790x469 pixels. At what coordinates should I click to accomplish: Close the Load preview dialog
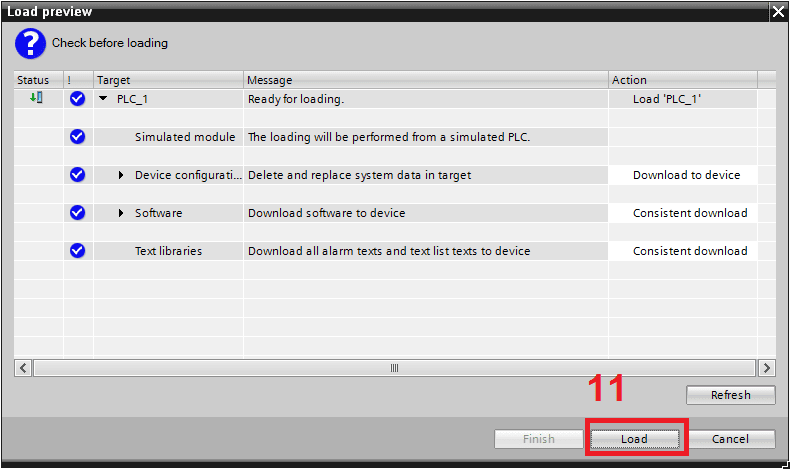point(778,12)
